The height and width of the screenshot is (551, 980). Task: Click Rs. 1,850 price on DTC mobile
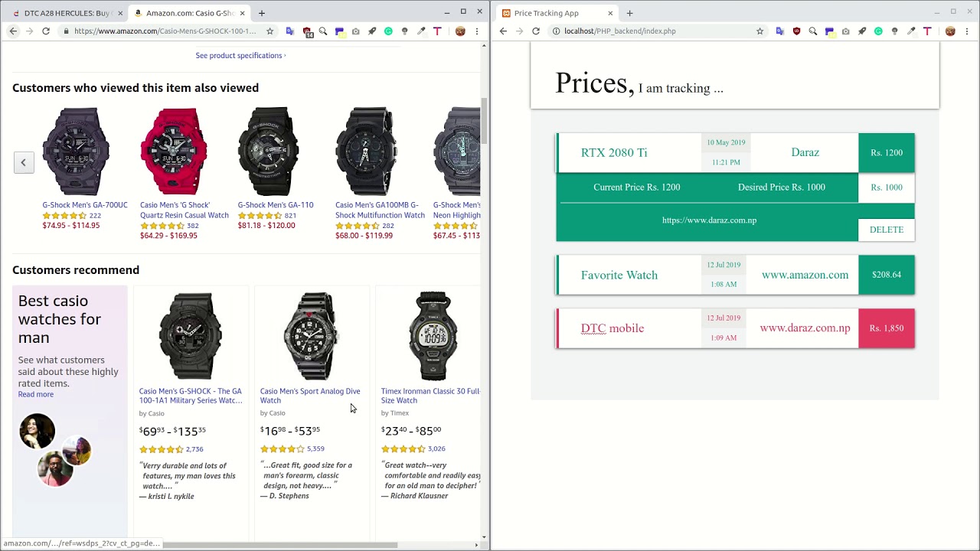point(887,328)
